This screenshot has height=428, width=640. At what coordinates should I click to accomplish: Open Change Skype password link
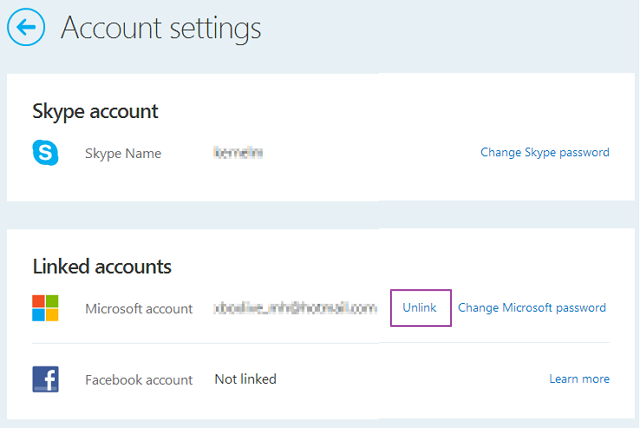pos(544,153)
